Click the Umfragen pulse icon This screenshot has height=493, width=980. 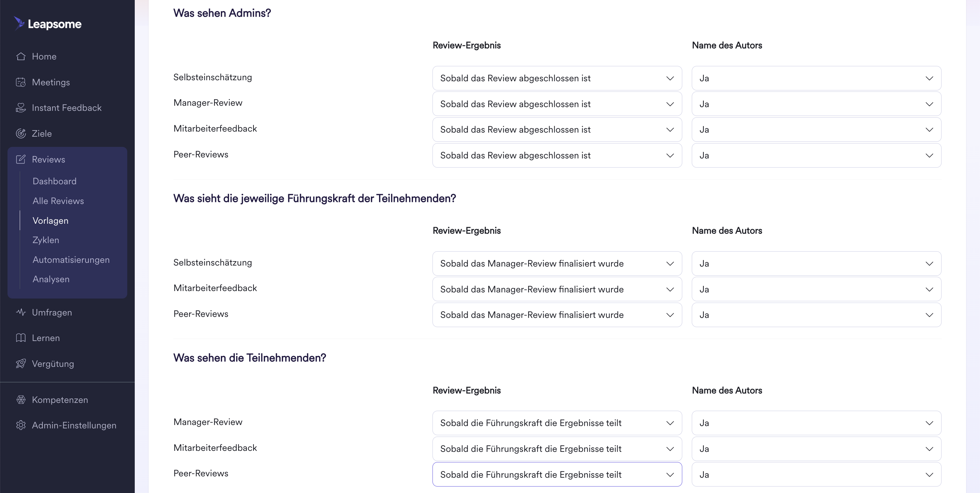point(21,312)
